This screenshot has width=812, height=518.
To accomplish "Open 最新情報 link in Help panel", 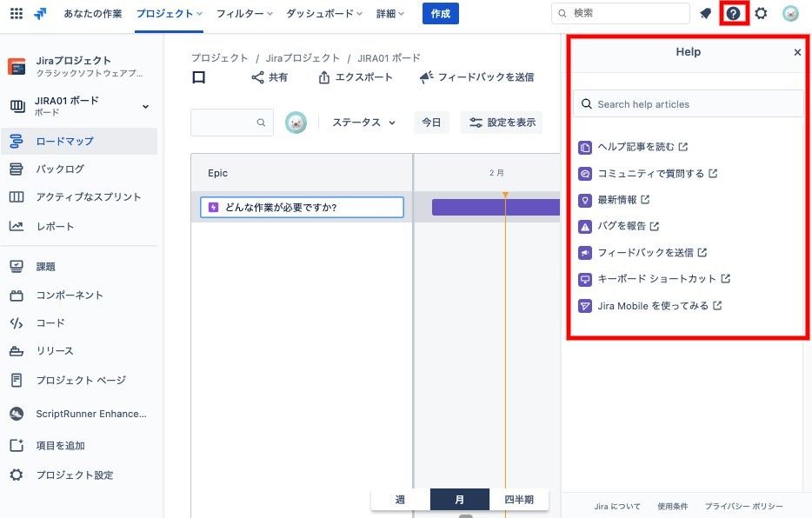I will (x=614, y=200).
